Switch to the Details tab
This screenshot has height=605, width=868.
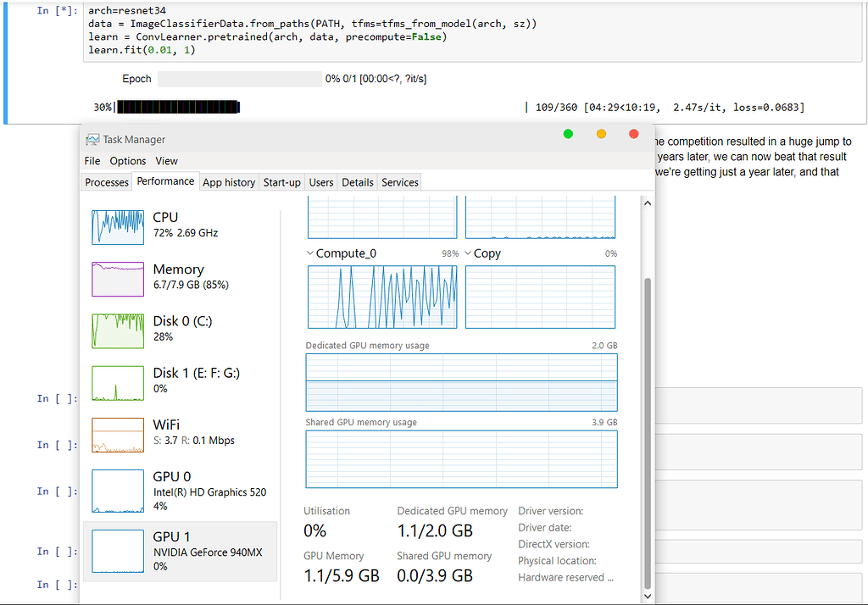pyautogui.click(x=357, y=181)
